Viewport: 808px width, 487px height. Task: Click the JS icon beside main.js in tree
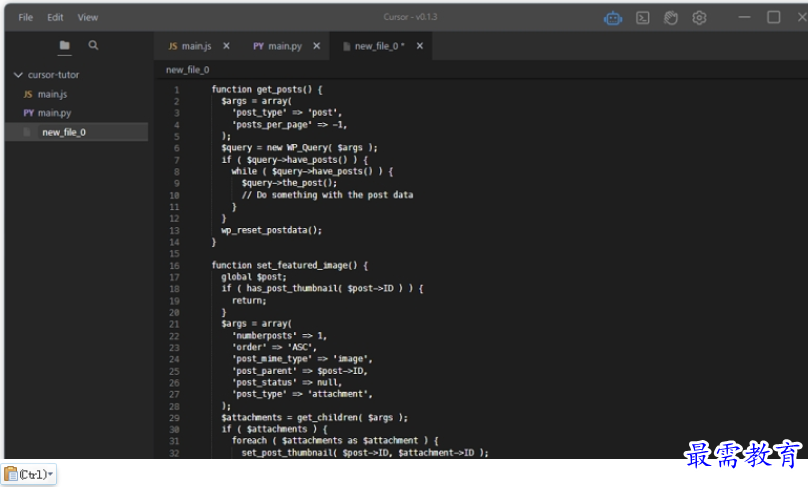tap(28, 94)
